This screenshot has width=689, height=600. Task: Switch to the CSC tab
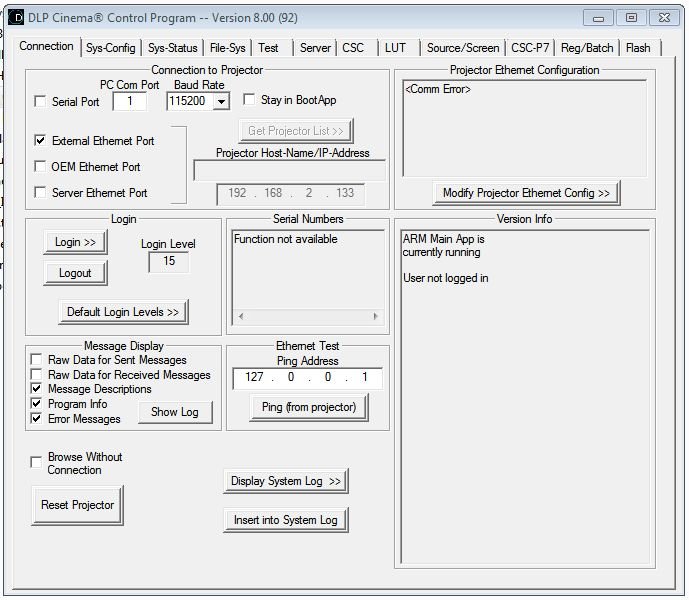coord(353,47)
